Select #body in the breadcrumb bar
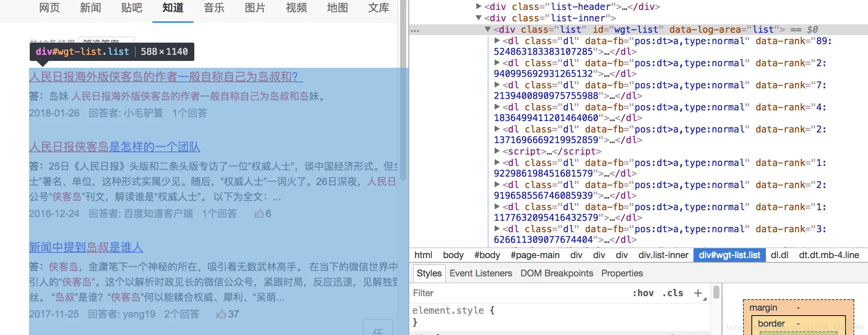Screen dimensions: 868x335 pyautogui.click(x=487, y=255)
